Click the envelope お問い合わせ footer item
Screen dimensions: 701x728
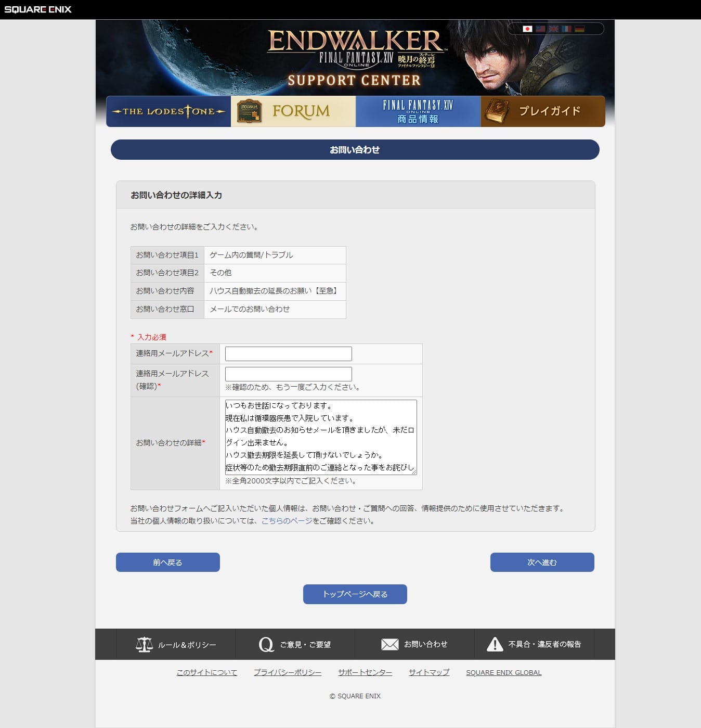click(x=414, y=644)
